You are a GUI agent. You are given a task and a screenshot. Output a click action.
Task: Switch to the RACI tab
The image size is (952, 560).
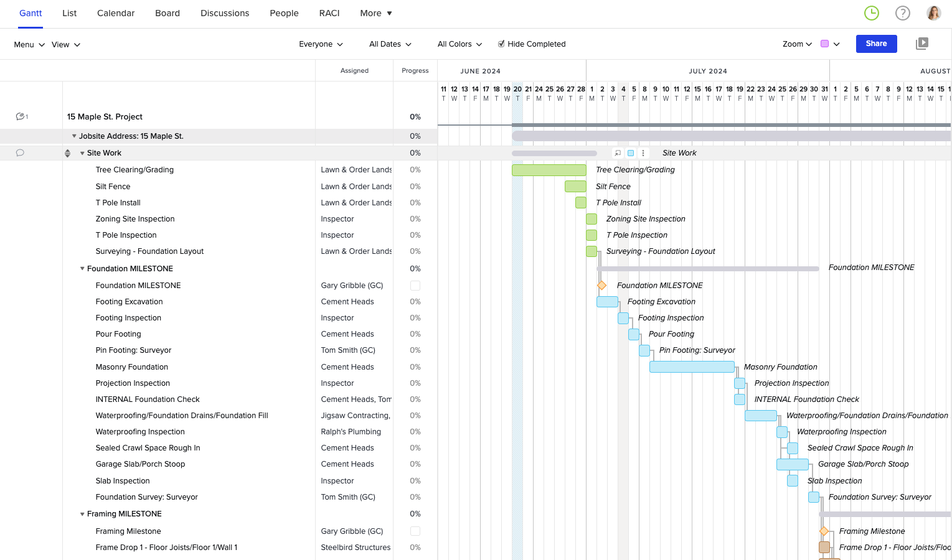tap(329, 13)
